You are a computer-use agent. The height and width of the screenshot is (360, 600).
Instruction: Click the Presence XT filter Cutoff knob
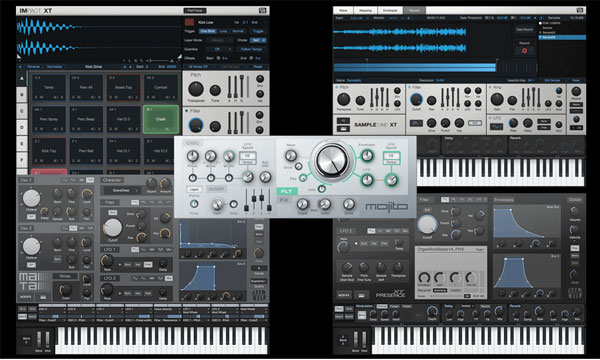[x=427, y=225]
